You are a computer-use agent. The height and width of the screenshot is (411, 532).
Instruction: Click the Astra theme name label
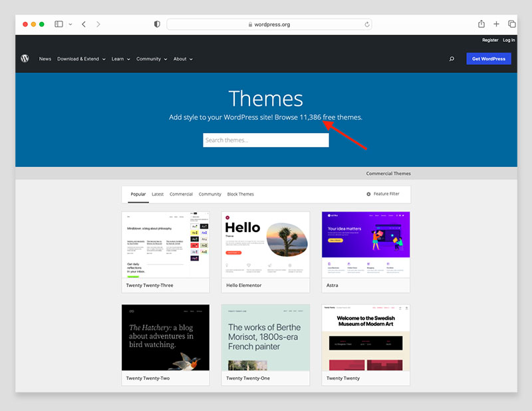(x=332, y=285)
